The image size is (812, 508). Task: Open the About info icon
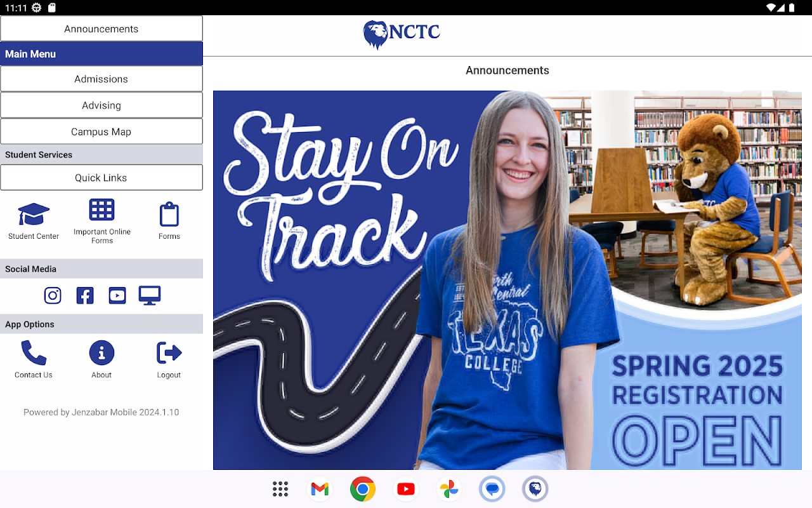pyautogui.click(x=101, y=352)
